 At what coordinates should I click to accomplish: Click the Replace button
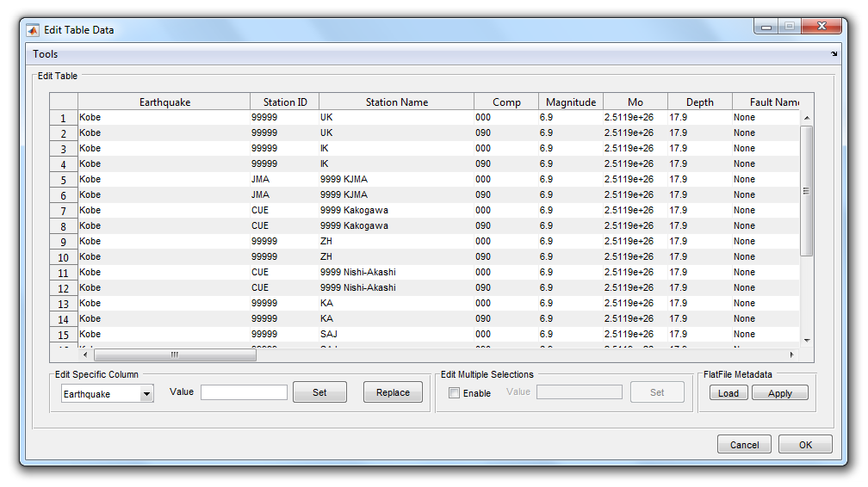[x=393, y=392]
